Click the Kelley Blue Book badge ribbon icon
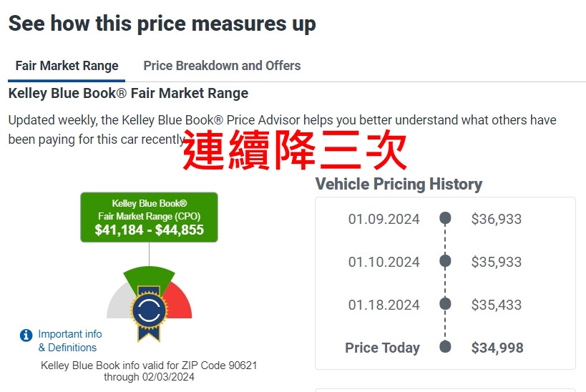 [149, 314]
